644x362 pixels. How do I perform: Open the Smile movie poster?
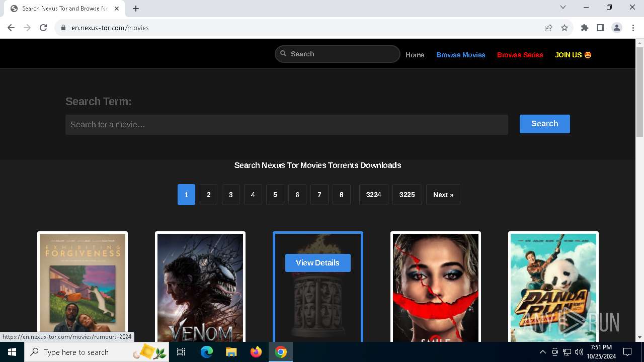click(x=436, y=288)
